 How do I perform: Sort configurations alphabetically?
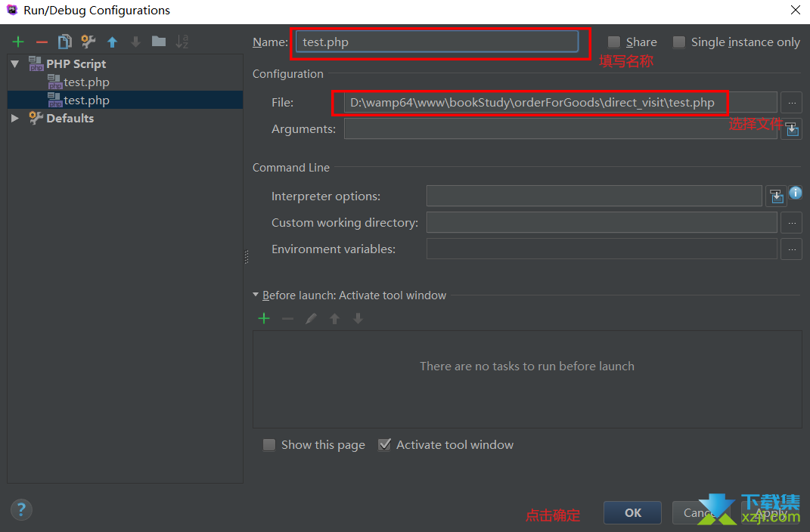[x=182, y=42]
